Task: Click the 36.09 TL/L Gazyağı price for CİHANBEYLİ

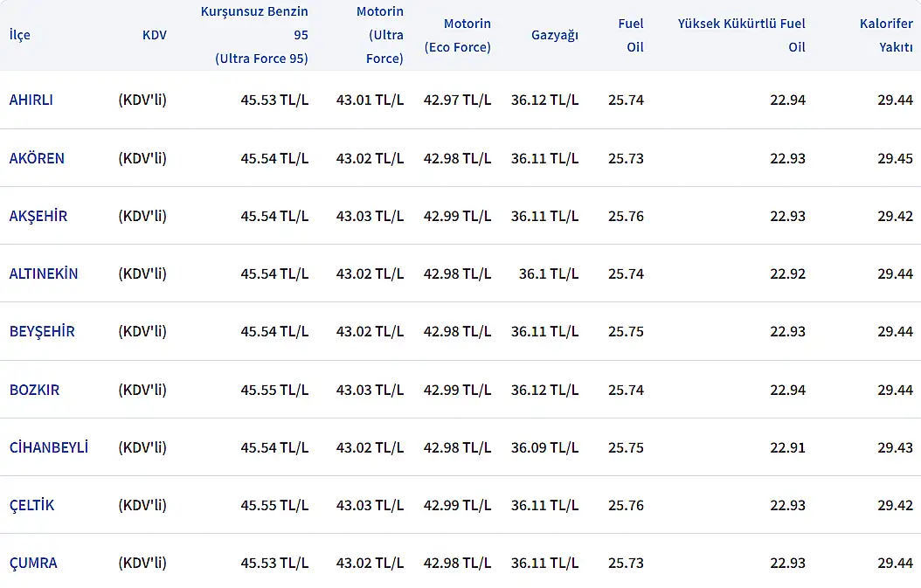Action: click(x=544, y=447)
